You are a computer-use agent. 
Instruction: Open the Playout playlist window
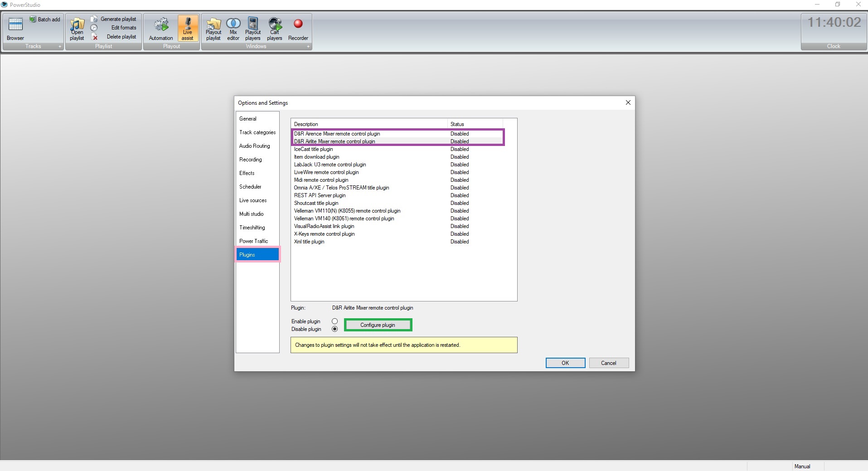[213, 29]
